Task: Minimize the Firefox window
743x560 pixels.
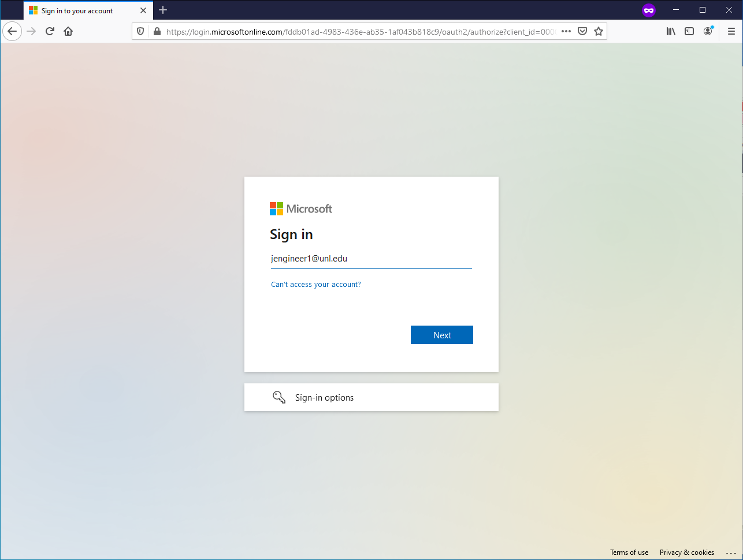Action: (x=676, y=10)
